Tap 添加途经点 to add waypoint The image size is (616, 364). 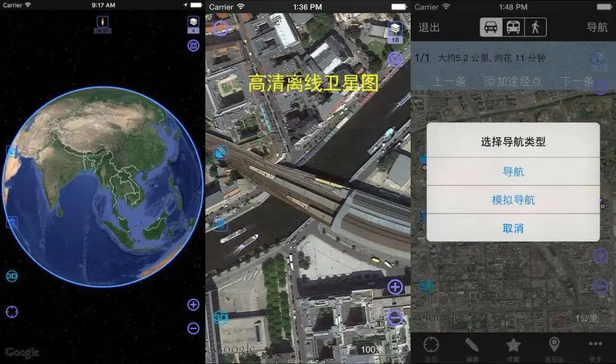513,81
